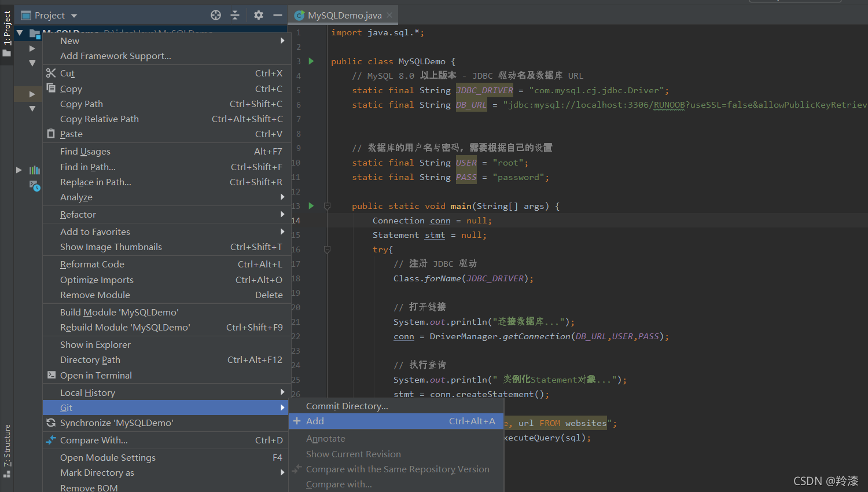Viewport: 868px width, 492px height.
Task: Click the "password" string on line 11
Action: [x=518, y=177]
